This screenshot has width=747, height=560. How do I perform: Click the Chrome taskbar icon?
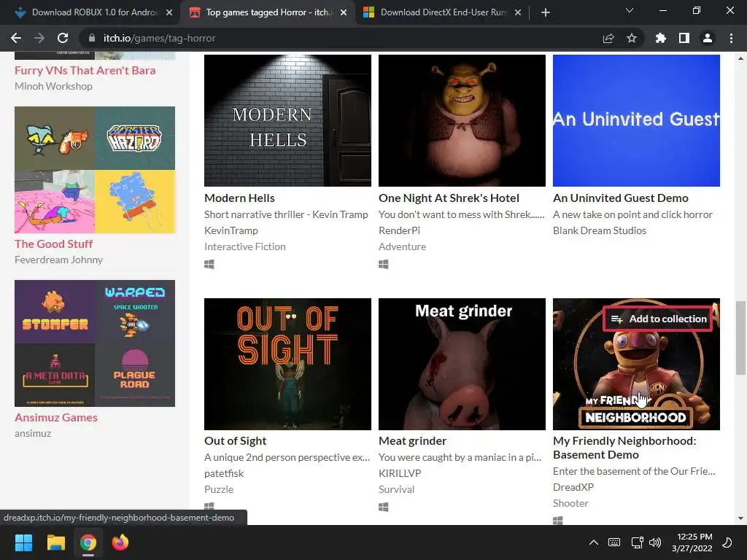[88, 542]
